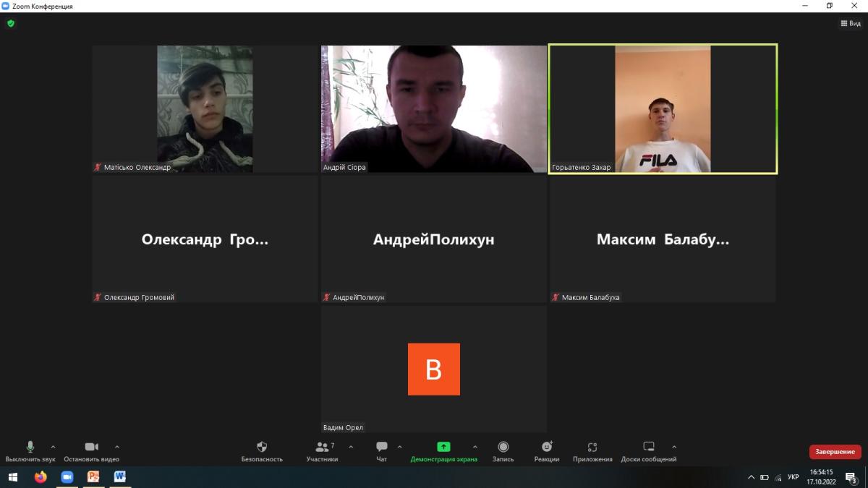Start recording with the Запись button
The height and width of the screenshot is (488, 868).
(503, 448)
